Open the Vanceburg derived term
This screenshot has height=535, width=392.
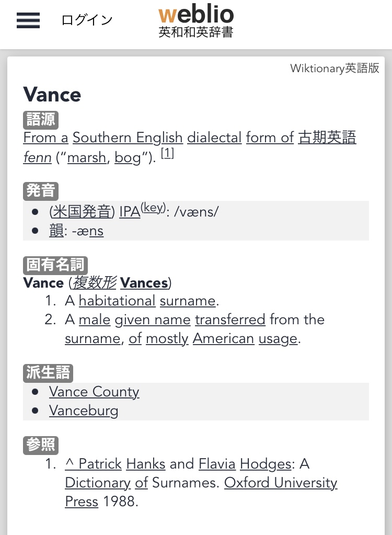click(84, 411)
